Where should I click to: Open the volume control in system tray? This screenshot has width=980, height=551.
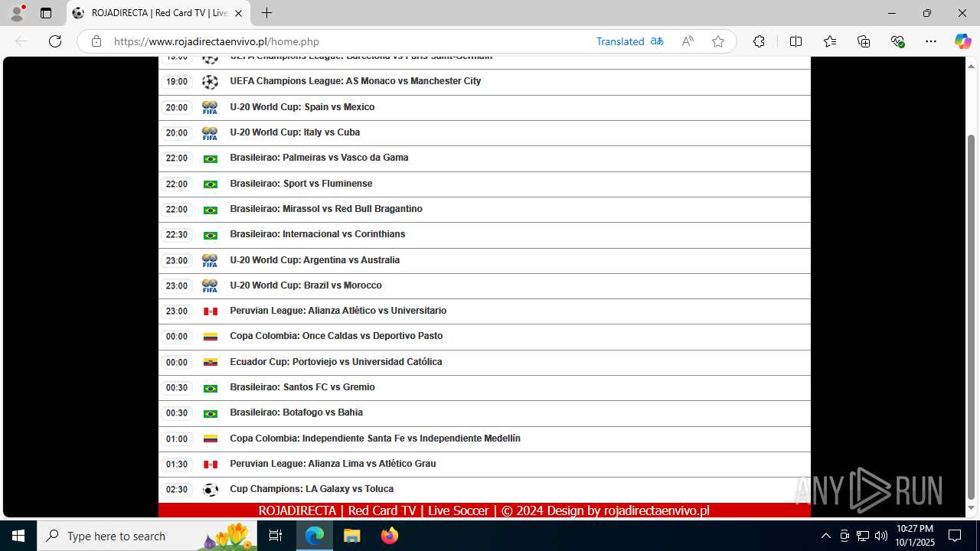coord(880,536)
